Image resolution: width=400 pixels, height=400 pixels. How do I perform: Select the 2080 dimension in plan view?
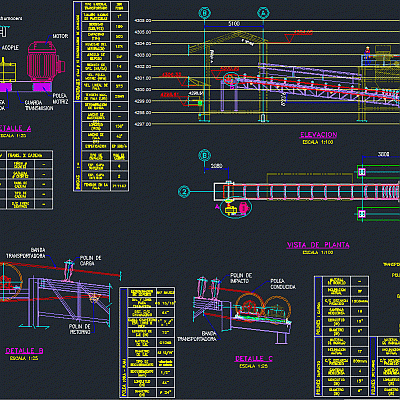point(217,165)
